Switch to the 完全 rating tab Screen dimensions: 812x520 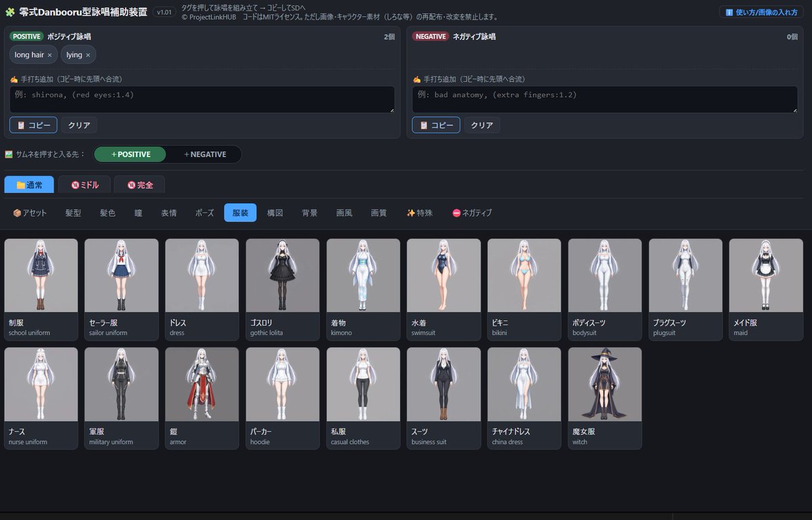tap(139, 185)
